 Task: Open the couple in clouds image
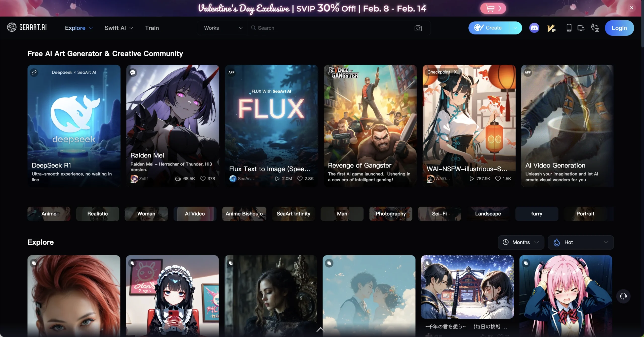[x=369, y=296]
